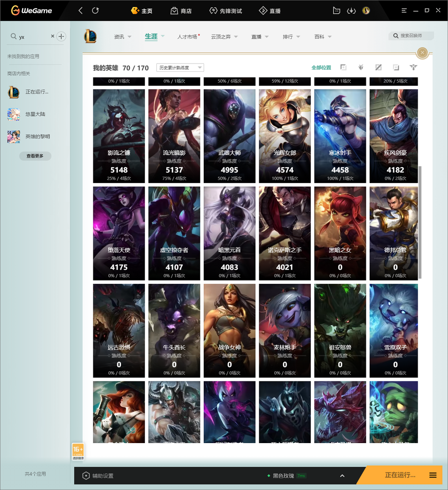
Task: Open the 黑暗之女 hero card
Action: tap(340, 234)
